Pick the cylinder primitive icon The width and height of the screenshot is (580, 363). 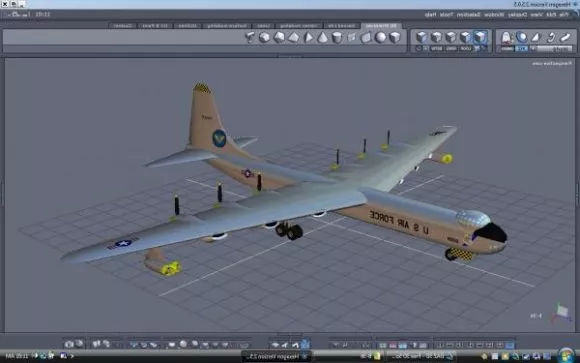click(337, 37)
